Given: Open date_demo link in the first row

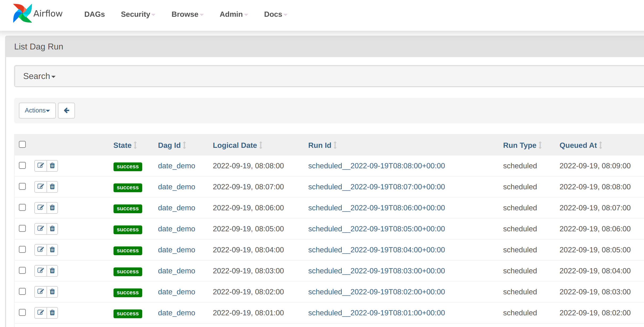Looking at the screenshot, I should pyautogui.click(x=176, y=166).
